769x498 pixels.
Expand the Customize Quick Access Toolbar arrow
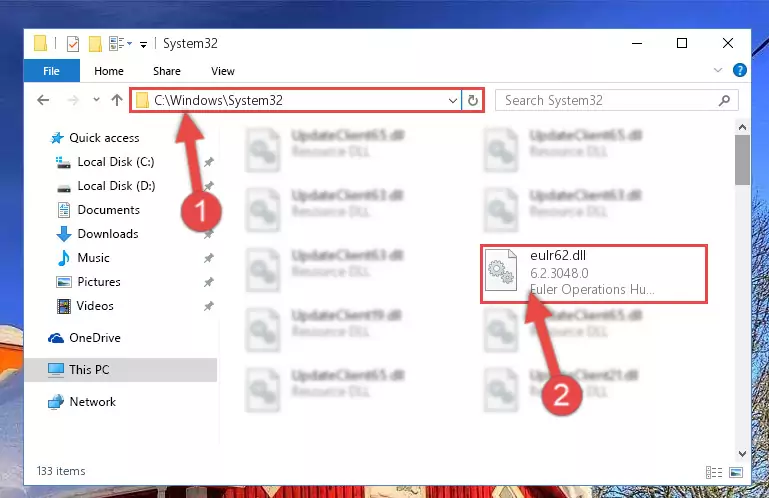click(x=143, y=45)
